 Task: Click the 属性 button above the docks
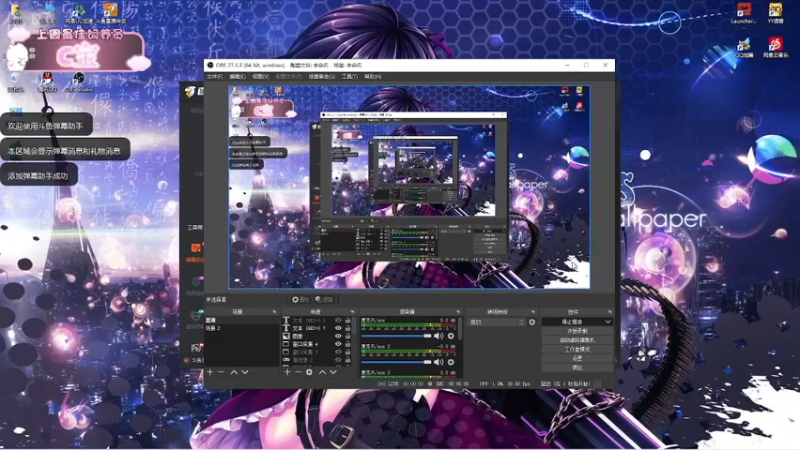[x=301, y=299]
